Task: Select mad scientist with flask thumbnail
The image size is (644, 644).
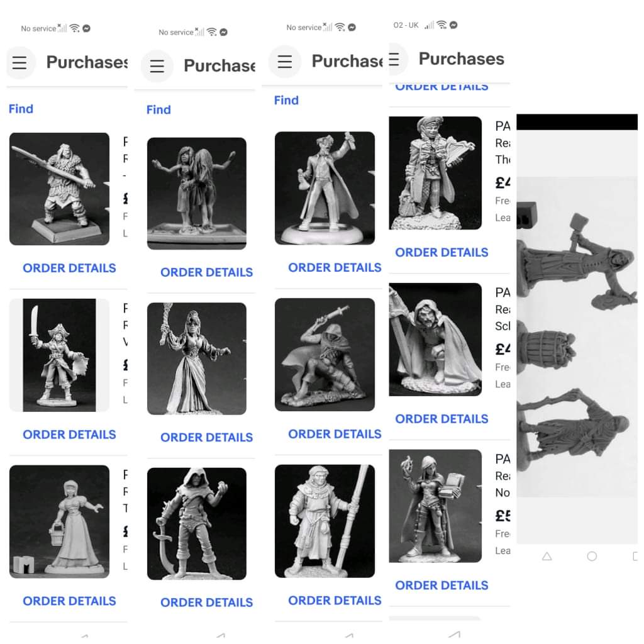Action: pos(325,188)
